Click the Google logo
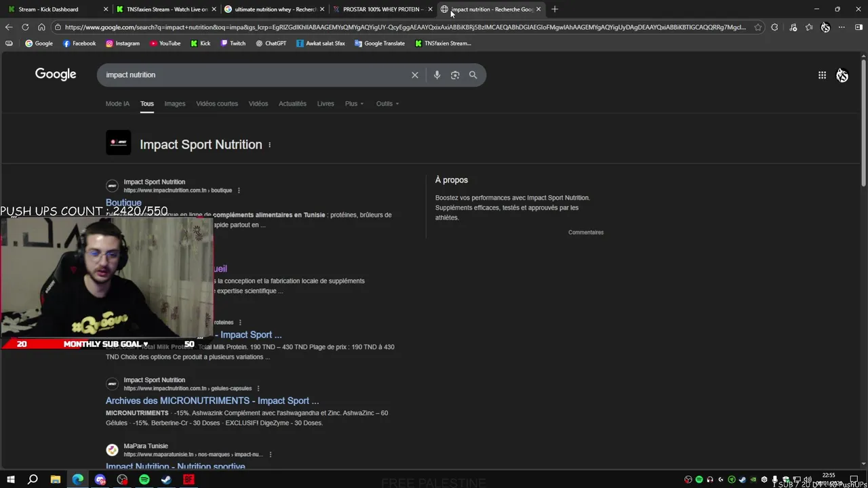 (x=56, y=75)
